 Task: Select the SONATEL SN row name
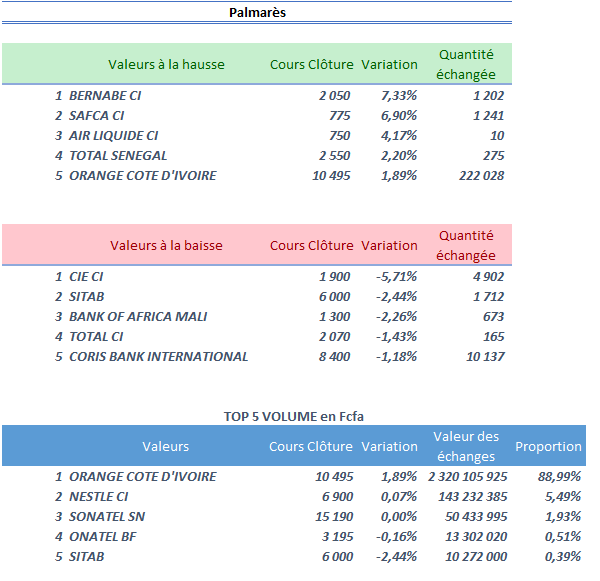click(107, 516)
